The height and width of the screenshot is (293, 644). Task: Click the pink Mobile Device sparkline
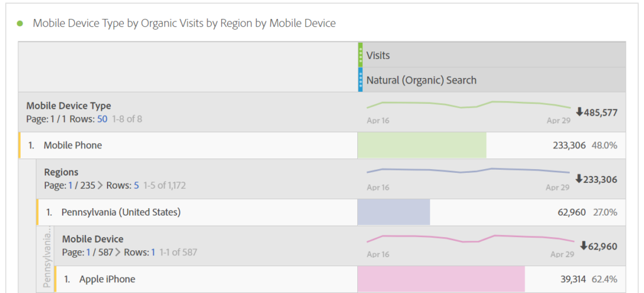click(469, 238)
